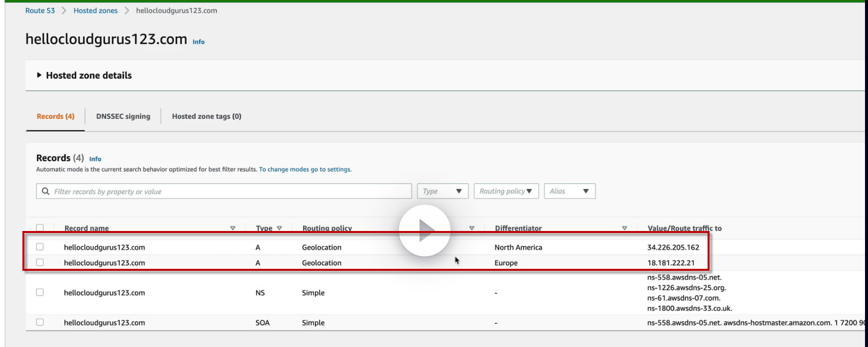
Task: Select the Europe geolocation record checkbox
Action: [x=40, y=262]
